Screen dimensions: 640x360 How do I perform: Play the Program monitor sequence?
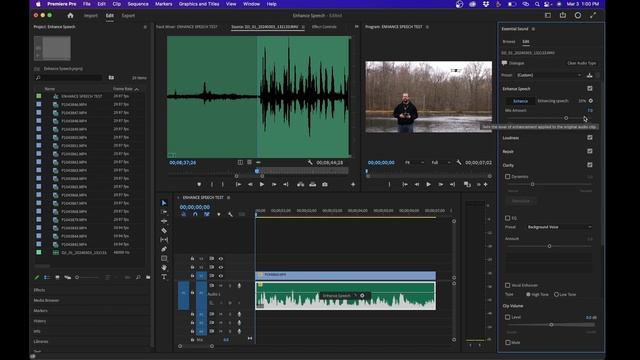click(x=428, y=184)
